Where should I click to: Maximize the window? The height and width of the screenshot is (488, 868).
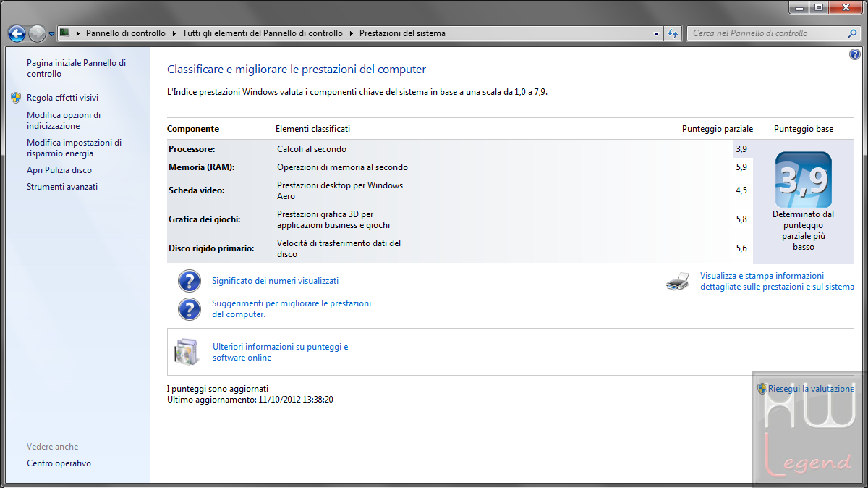point(818,7)
